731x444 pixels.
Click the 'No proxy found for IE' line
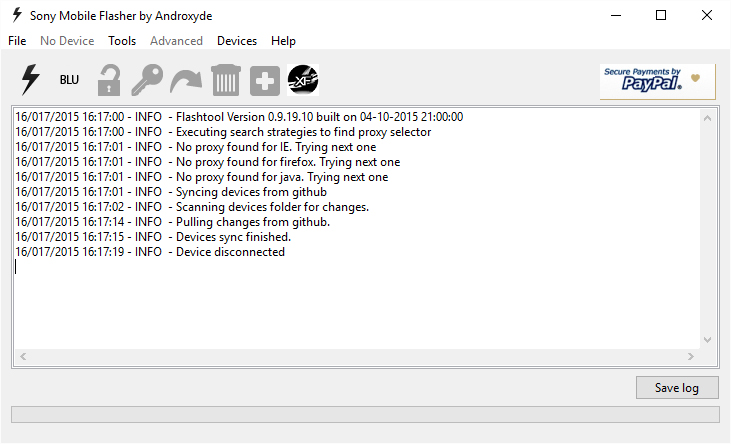tap(195, 147)
